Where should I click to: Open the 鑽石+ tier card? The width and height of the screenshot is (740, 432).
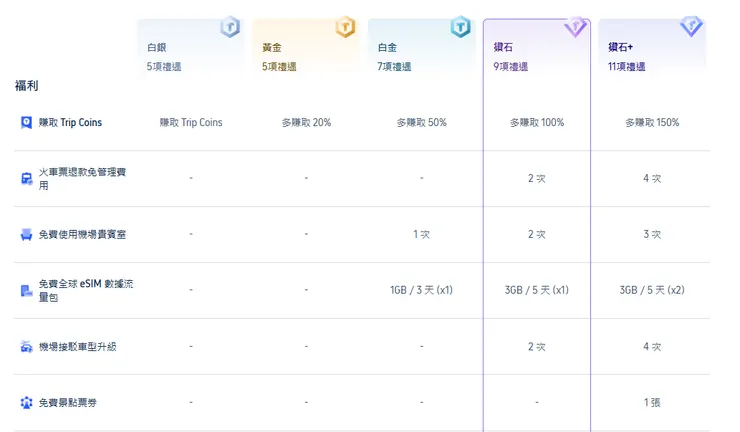651,55
